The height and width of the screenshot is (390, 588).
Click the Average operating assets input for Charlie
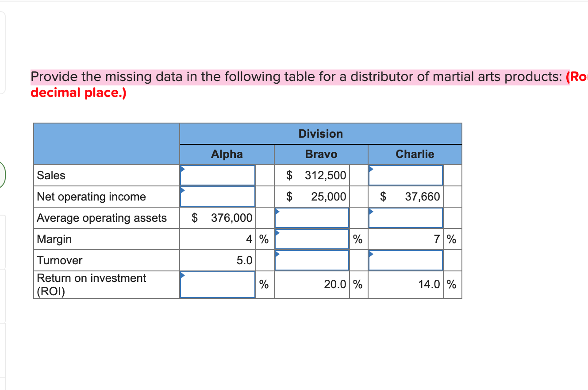[x=405, y=217]
